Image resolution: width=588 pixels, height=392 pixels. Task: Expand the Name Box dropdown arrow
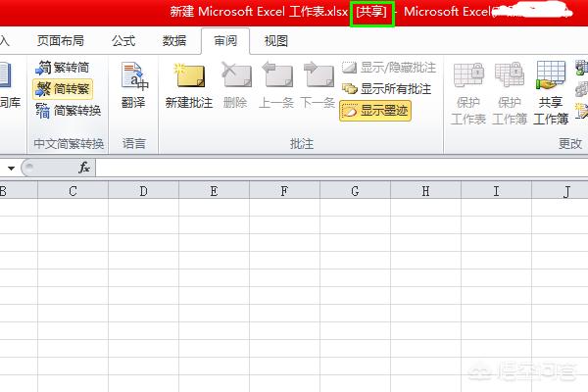coord(10,168)
